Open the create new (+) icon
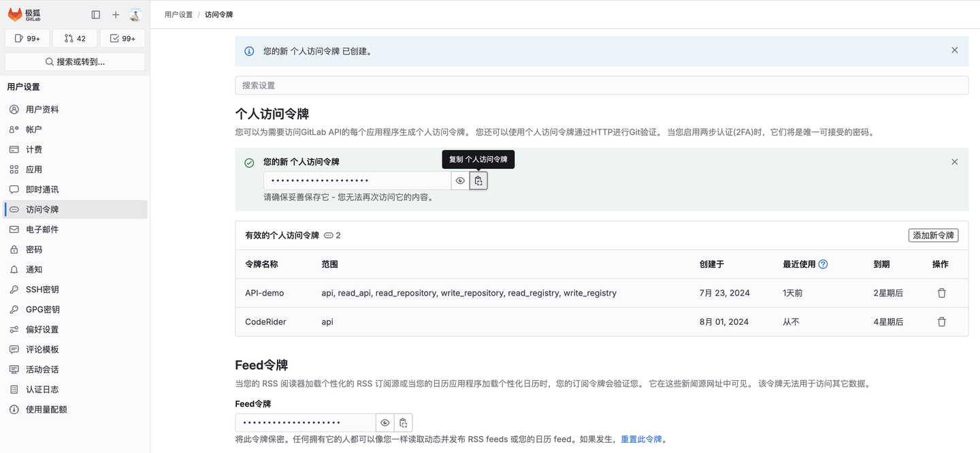 [115, 14]
